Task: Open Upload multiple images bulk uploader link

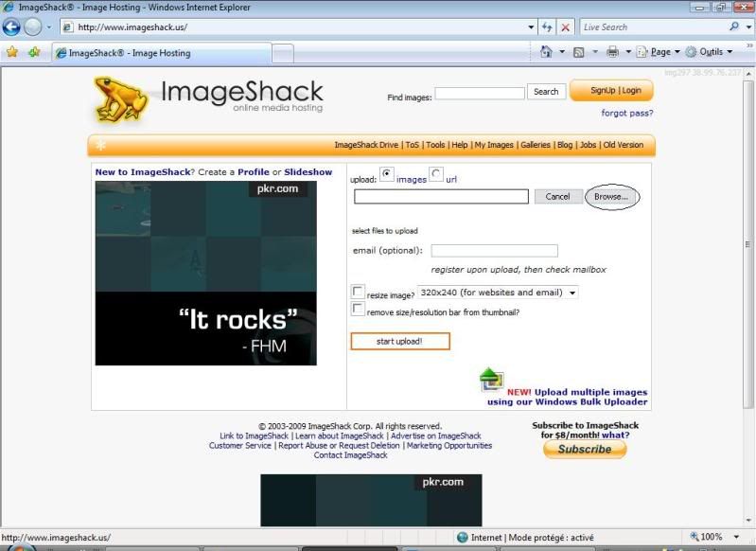Action: click(568, 397)
